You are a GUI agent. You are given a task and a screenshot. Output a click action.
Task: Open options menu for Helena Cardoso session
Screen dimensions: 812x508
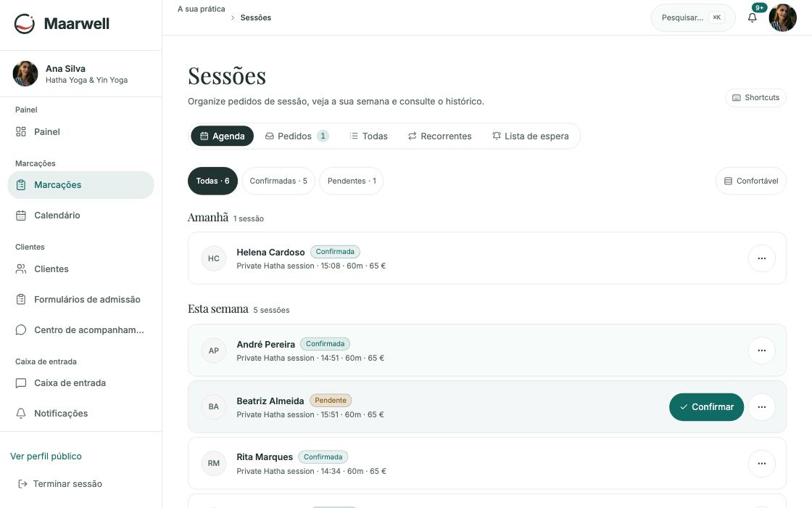(x=761, y=258)
